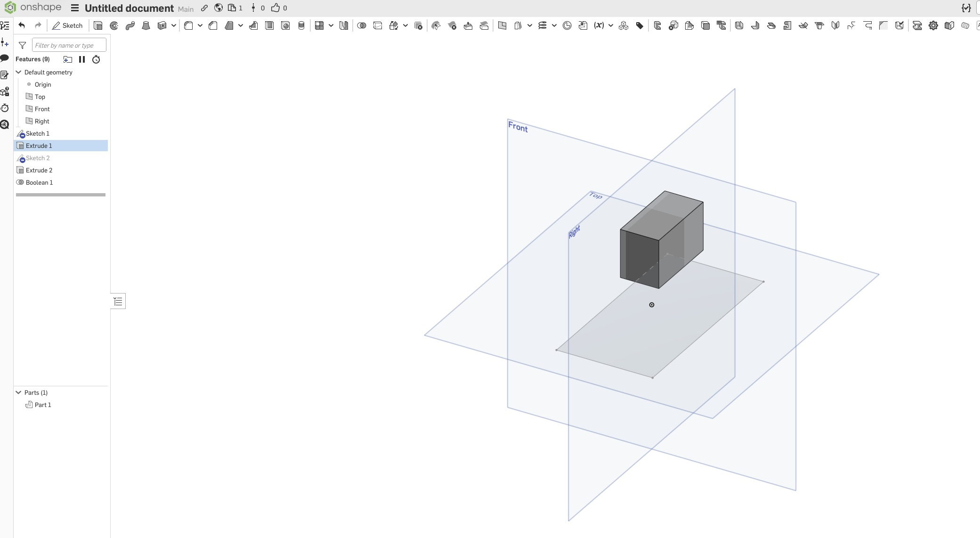Click the Sketch button
The width and height of the screenshot is (980, 538).
pyautogui.click(x=67, y=25)
